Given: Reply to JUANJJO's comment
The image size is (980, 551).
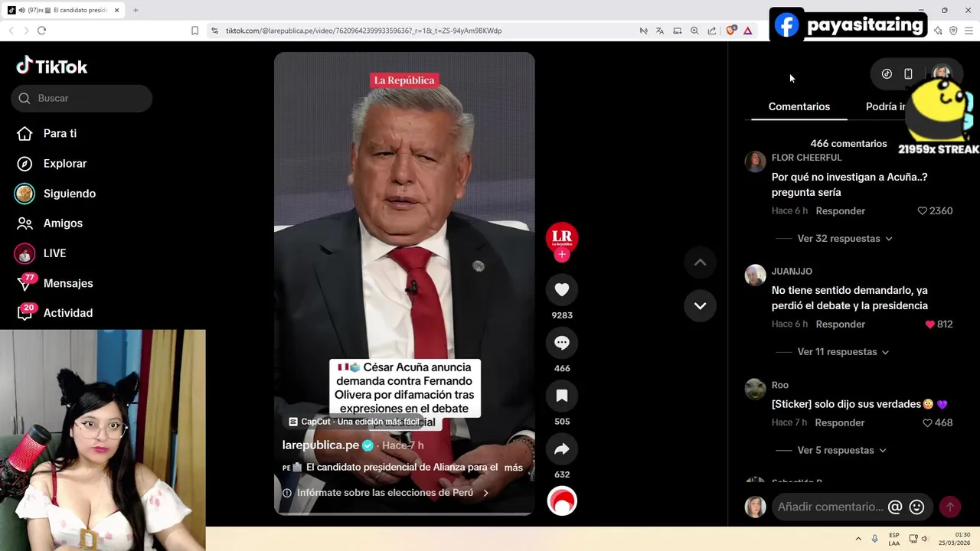Looking at the screenshot, I should (841, 324).
